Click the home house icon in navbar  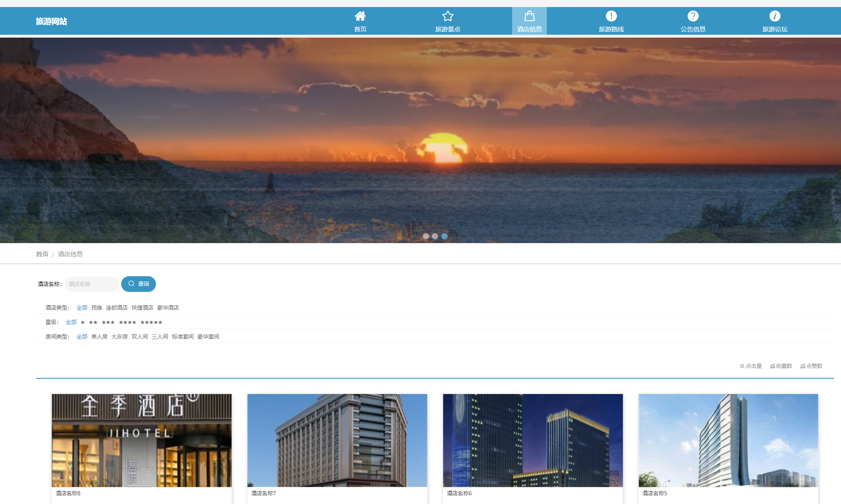[360, 16]
